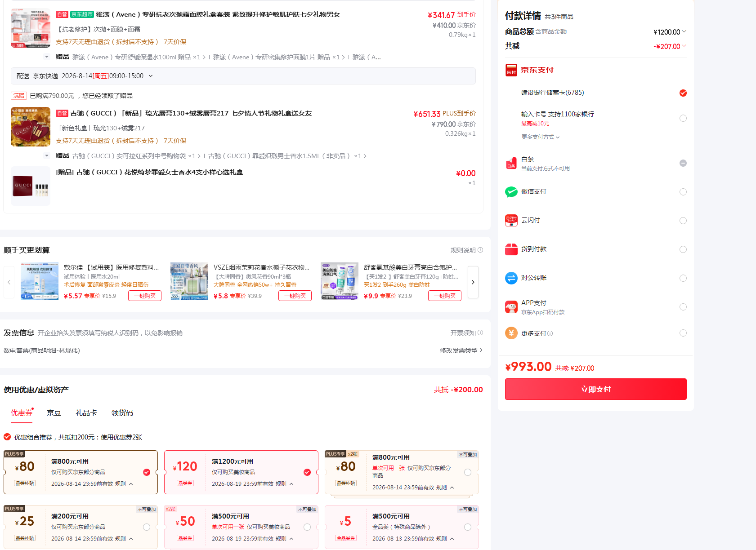This screenshot has height=550, width=756.
Task: Expand rules for ¥120 coupon
Action: (x=285, y=484)
